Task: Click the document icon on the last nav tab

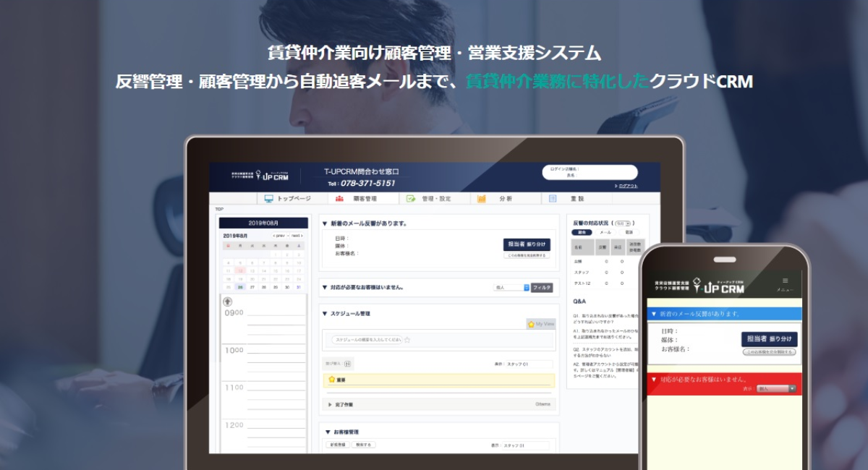Action: point(553,198)
